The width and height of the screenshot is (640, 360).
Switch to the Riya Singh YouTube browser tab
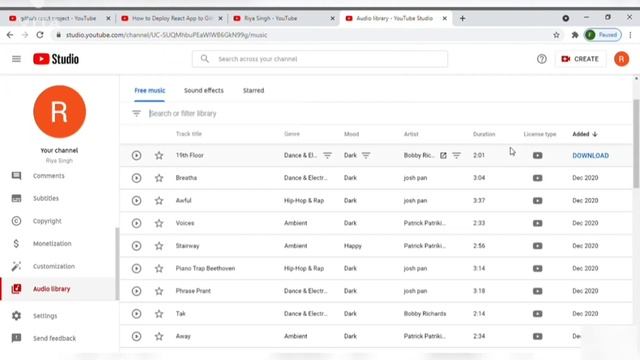click(x=284, y=18)
